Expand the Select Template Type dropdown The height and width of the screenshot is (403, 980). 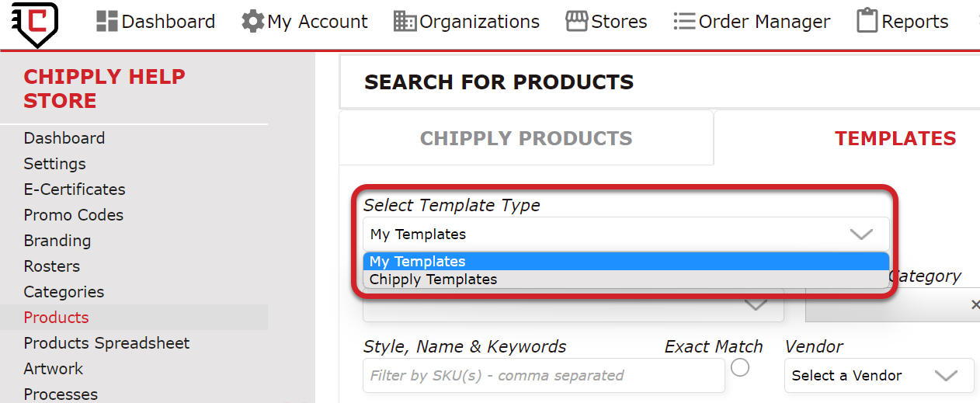pyautogui.click(x=626, y=234)
